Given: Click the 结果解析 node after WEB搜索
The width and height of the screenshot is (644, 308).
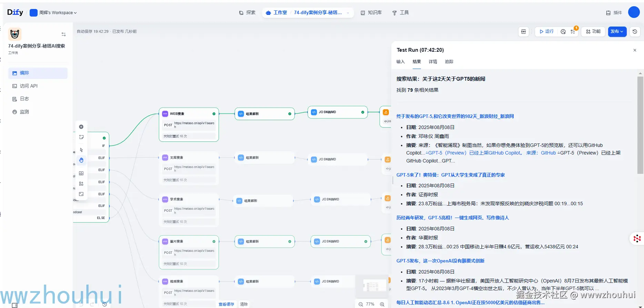Looking at the screenshot, I should 264,114.
